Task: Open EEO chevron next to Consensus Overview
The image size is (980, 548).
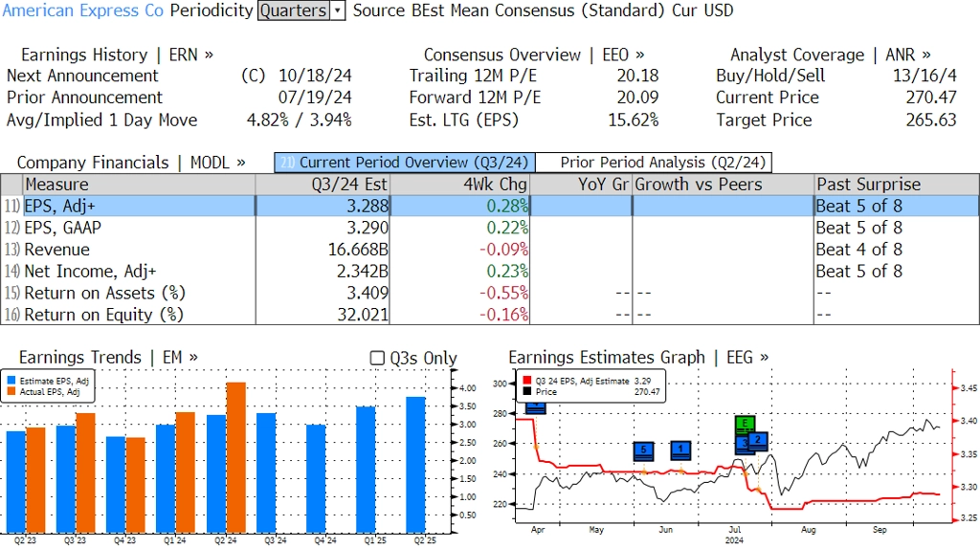Action: click(x=639, y=55)
